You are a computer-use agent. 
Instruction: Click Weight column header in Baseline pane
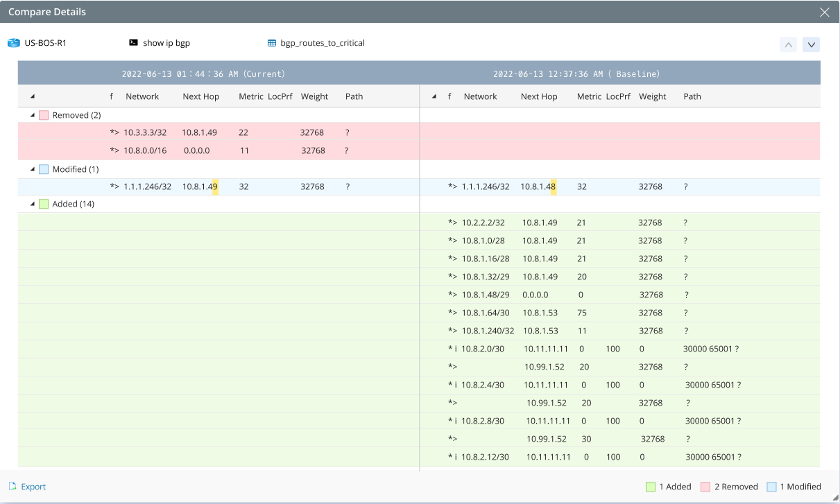point(653,96)
